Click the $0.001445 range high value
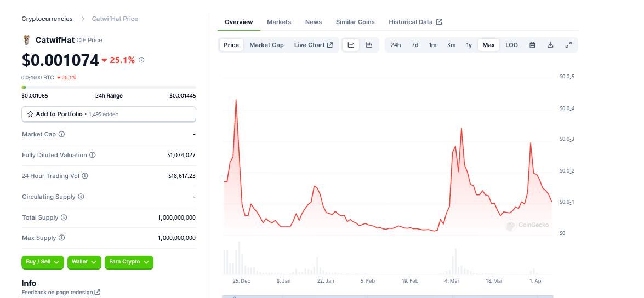 coord(183,96)
